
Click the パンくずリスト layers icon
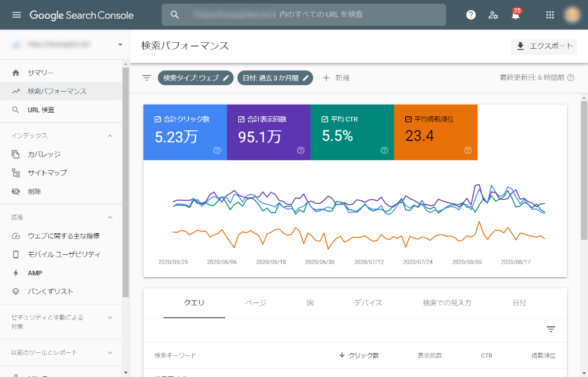pyautogui.click(x=16, y=291)
